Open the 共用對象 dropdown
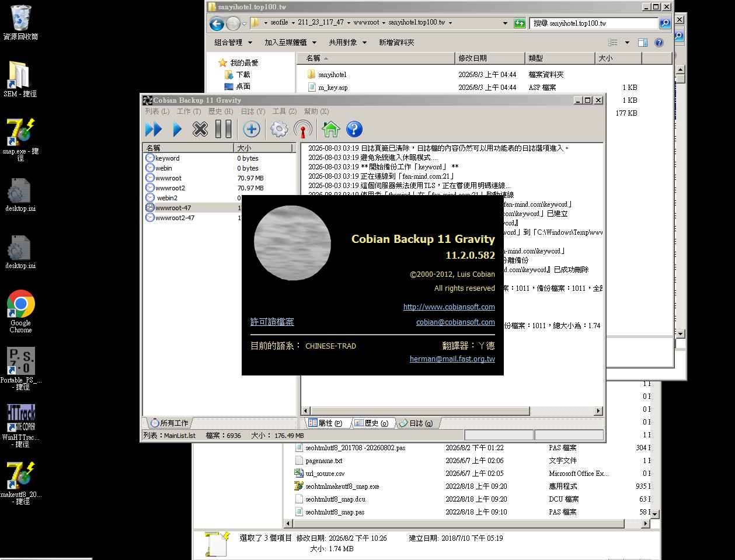The image size is (735, 560). [x=347, y=42]
